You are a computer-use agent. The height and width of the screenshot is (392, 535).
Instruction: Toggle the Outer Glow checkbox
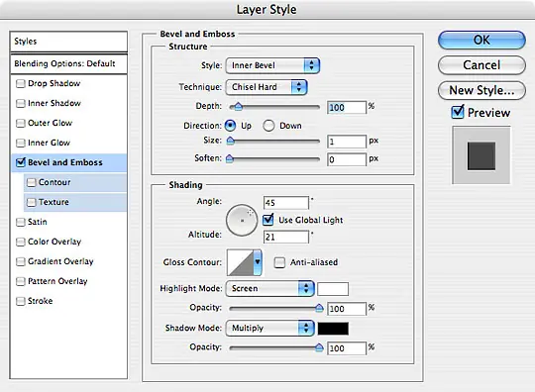tap(21, 123)
